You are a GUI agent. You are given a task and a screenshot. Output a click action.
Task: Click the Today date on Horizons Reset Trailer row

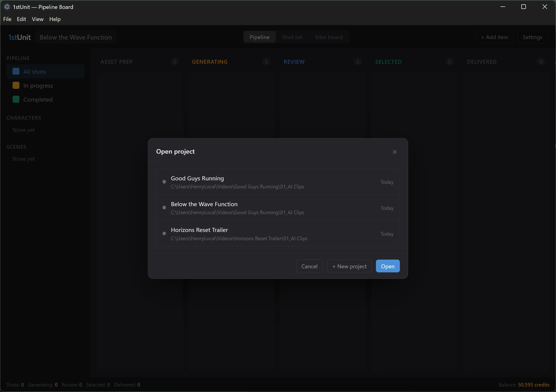(x=387, y=234)
